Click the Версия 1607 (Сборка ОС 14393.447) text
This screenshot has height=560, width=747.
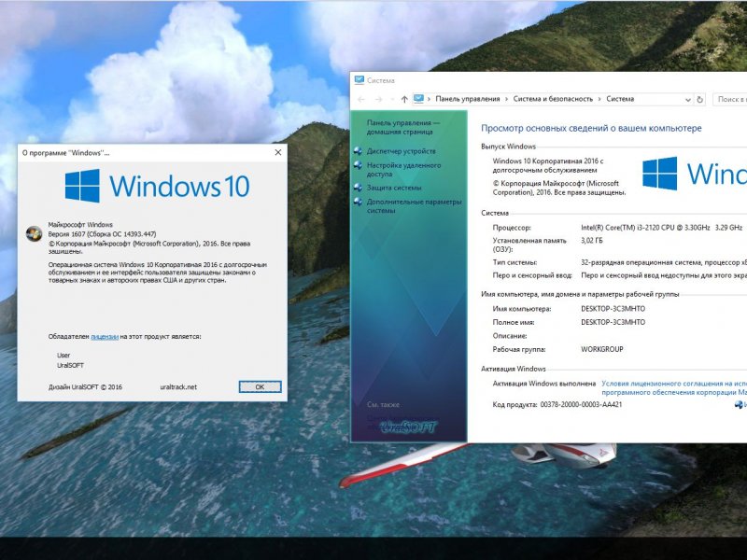pyautogui.click(x=102, y=234)
